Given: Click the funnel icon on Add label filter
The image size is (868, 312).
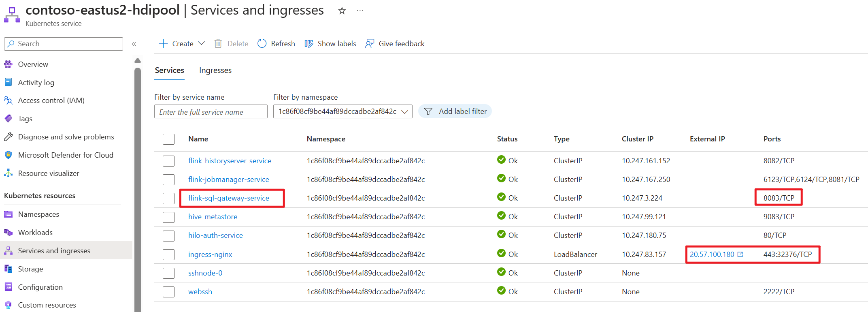Looking at the screenshot, I should (428, 111).
